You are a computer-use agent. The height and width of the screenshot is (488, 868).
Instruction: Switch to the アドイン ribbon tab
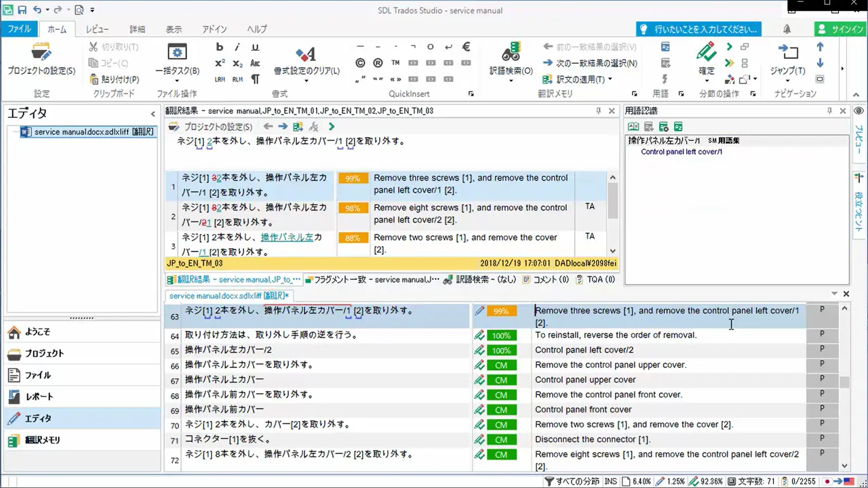[x=215, y=29]
